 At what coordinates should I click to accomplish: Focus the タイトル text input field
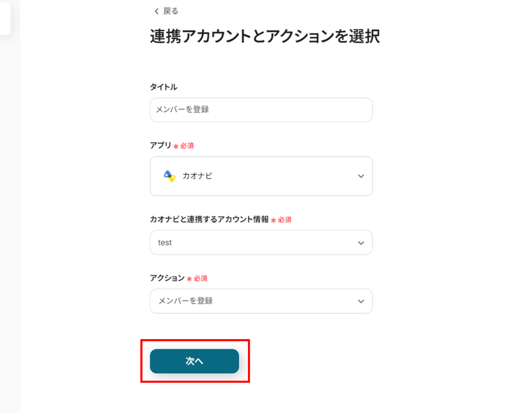tap(261, 110)
